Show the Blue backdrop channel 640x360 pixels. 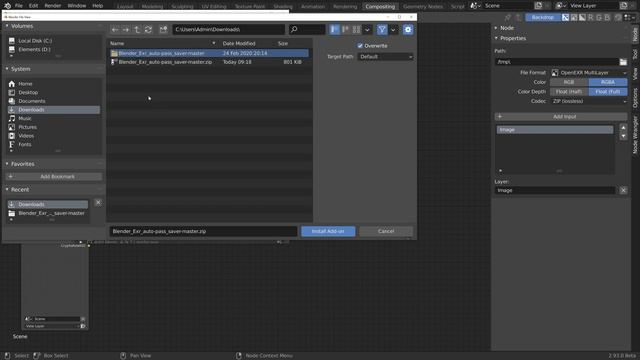607,17
